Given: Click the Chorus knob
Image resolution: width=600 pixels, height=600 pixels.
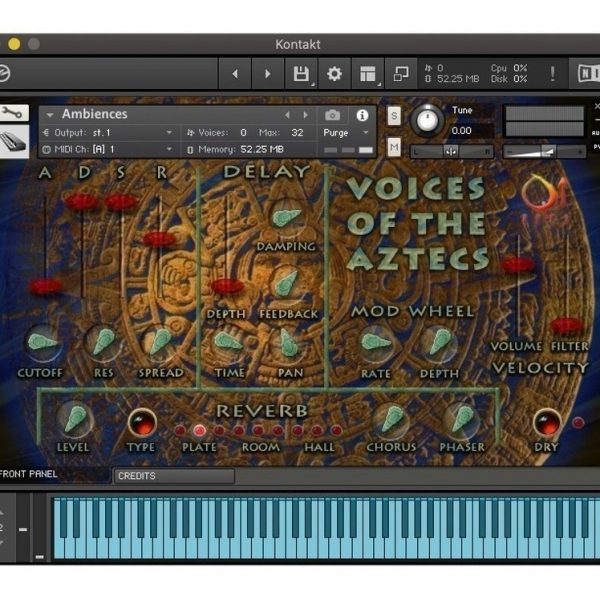Looking at the screenshot, I should [391, 419].
